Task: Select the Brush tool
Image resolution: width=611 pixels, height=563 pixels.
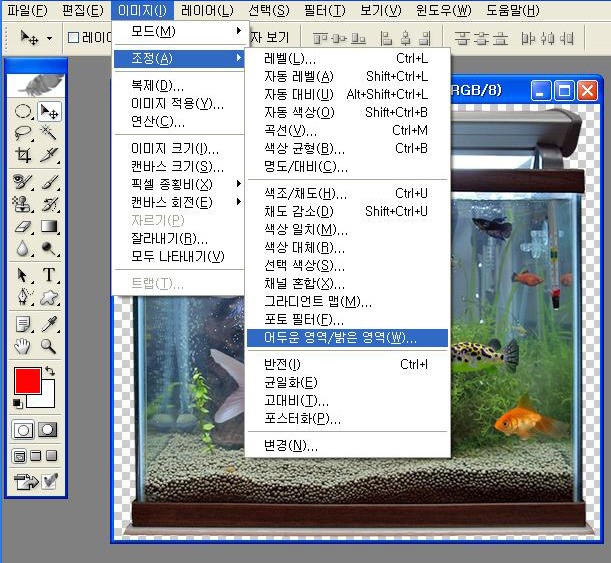Action: (x=49, y=182)
